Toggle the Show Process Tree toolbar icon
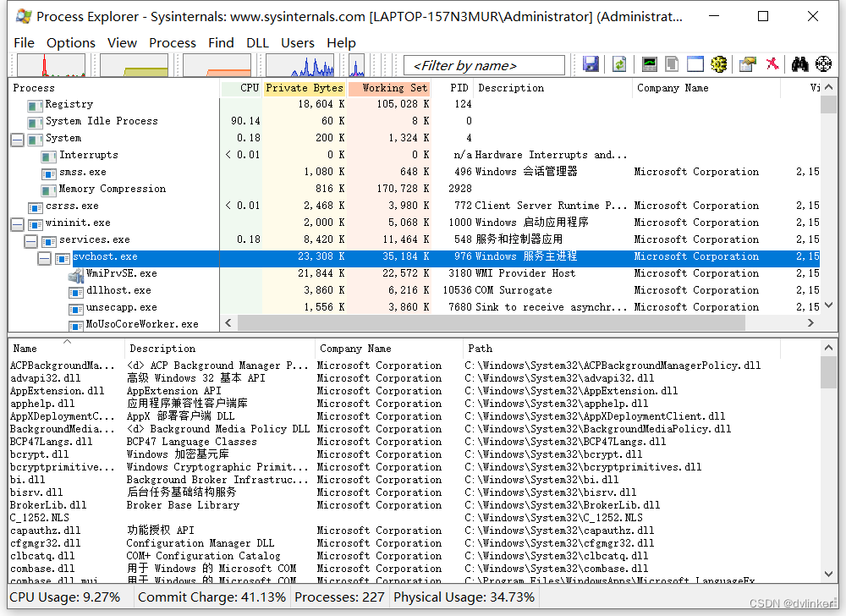Viewport: 846px width, 616px height. [x=672, y=64]
